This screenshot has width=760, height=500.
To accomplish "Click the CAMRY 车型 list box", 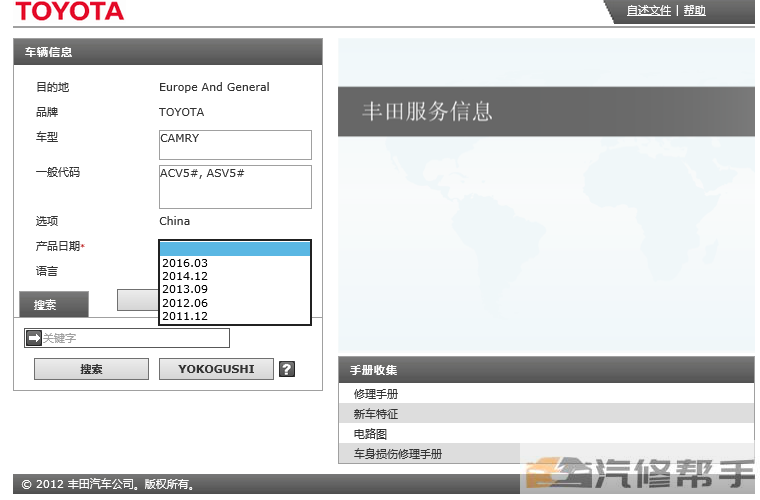I will pyautogui.click(x=235, y=144).
